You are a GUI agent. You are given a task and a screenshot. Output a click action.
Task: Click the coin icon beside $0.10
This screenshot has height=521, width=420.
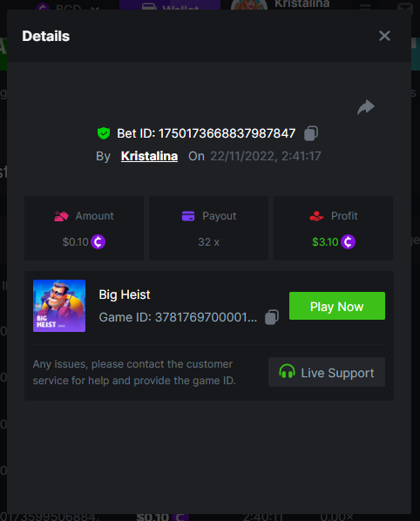[x=98, y=242]
